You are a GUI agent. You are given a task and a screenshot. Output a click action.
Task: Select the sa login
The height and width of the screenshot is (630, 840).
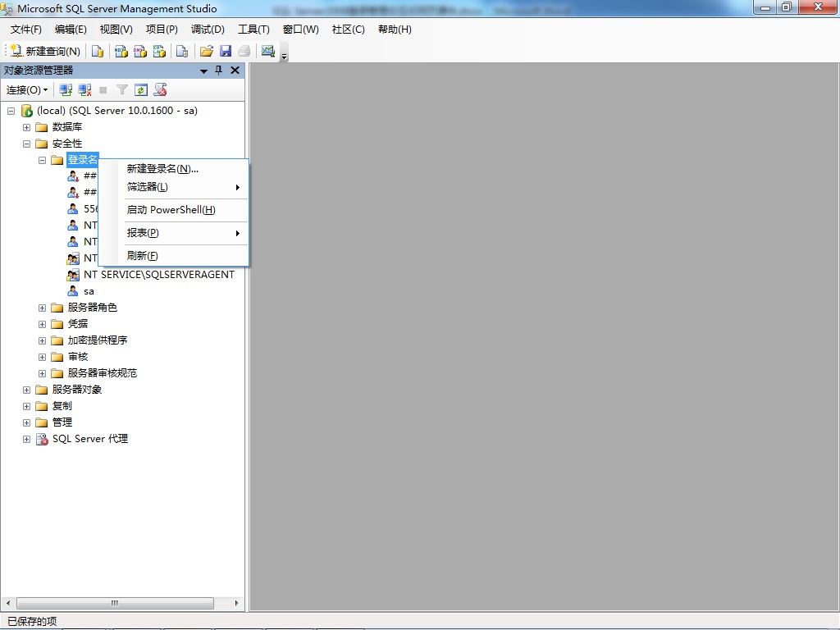(89, 291)
